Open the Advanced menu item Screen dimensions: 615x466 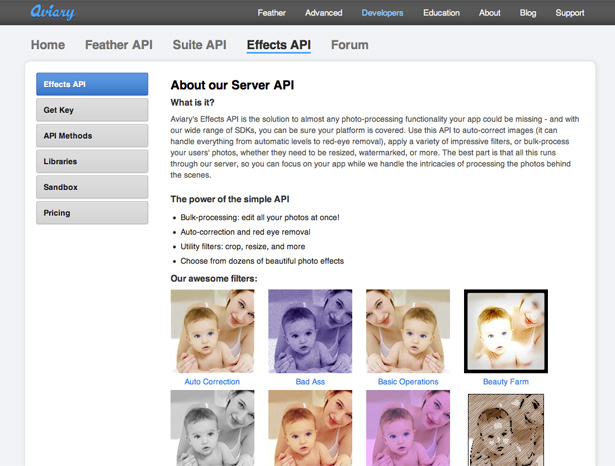324,13
